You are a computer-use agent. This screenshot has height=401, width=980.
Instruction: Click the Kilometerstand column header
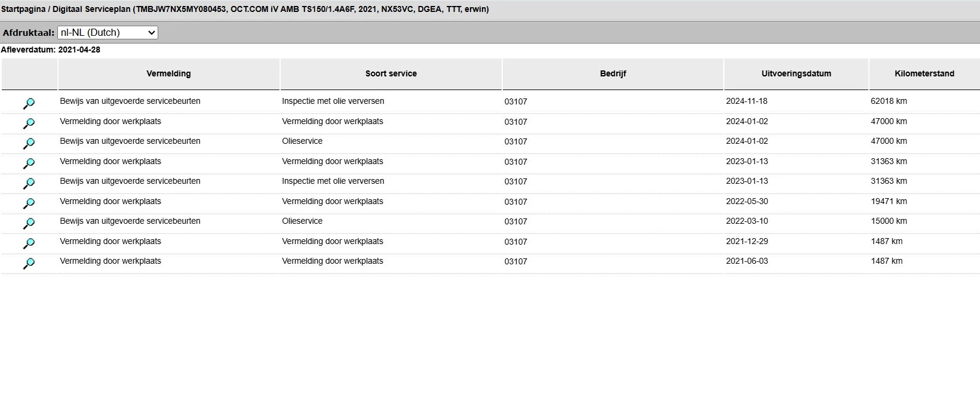pyautogui.click(x=924, y=73)
